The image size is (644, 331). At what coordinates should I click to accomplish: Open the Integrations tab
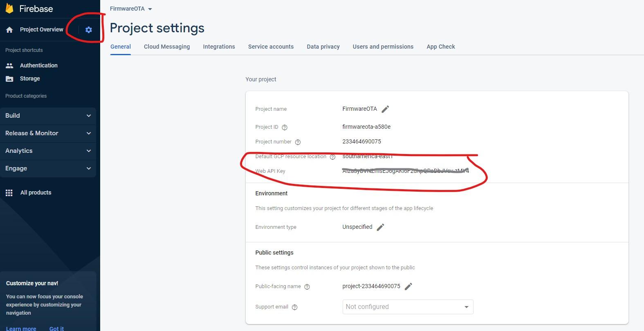pyautogui.click(x=219, y=47)
